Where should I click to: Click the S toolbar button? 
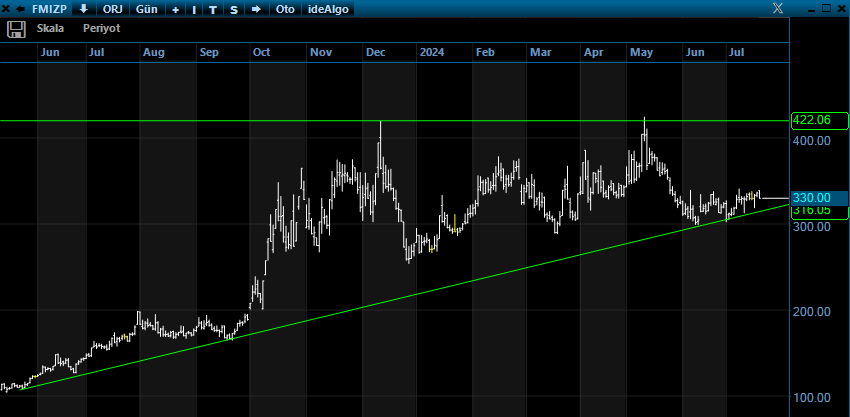click(x=234, y=9)
